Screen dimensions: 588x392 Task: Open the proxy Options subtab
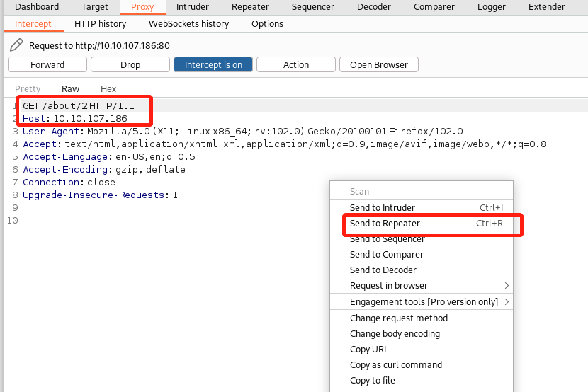[x=267, y=24]
